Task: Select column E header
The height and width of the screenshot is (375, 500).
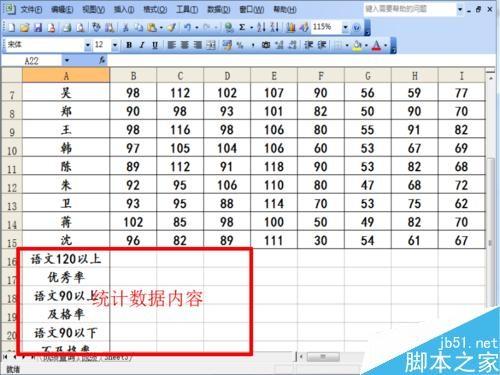Action: (x=274, y=76)
